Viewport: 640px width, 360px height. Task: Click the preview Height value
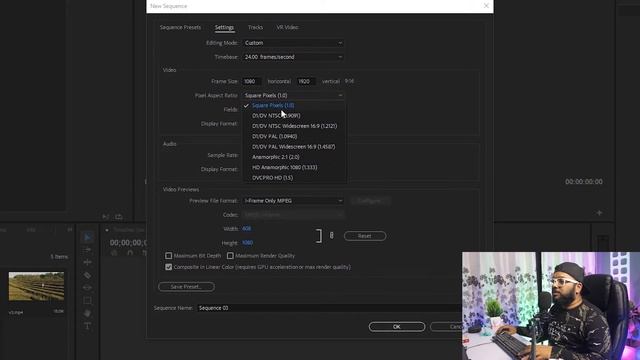[x=247, y=243]
